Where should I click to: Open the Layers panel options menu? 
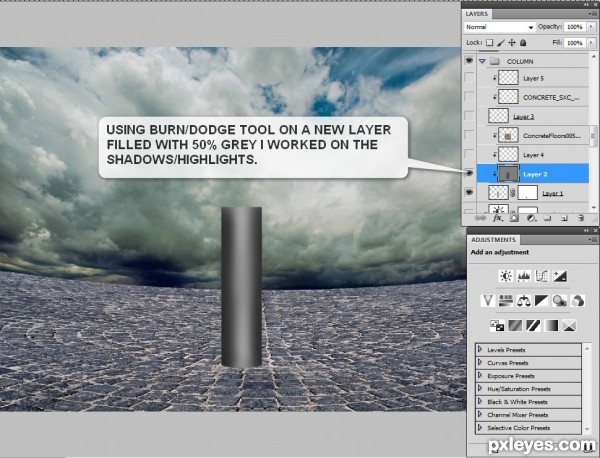tap(592, 14)
